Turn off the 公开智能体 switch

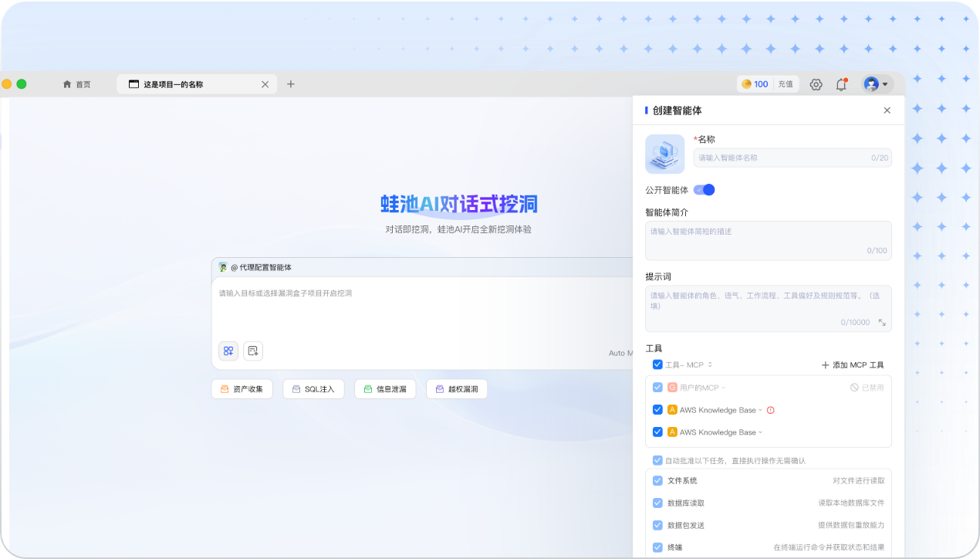(703, 189)
